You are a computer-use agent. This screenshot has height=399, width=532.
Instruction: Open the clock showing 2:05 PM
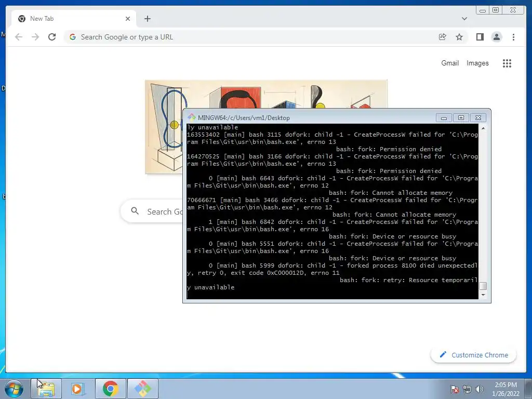[x=506, y=389]
